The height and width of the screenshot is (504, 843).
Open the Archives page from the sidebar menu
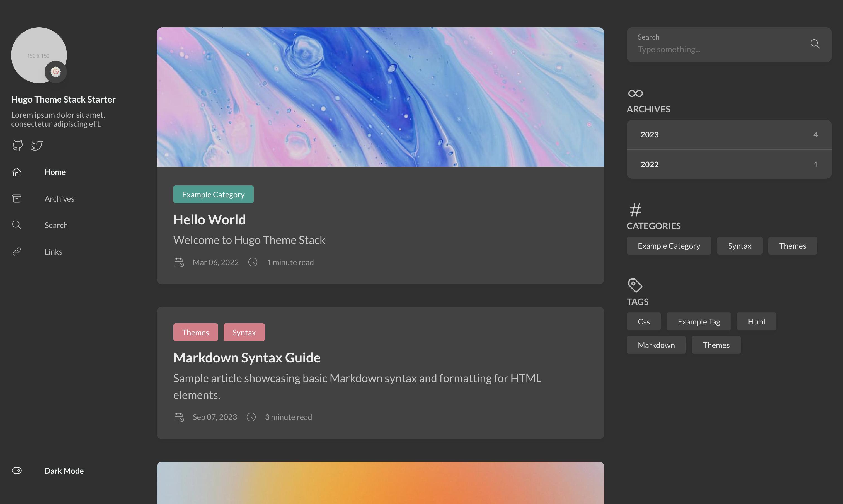point(59,198)
